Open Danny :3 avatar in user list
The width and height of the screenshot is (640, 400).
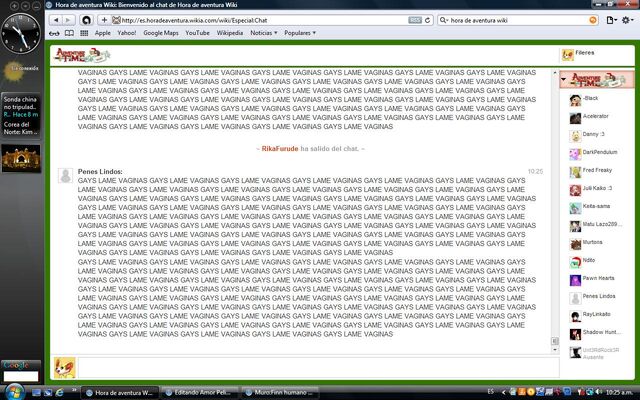point(576,136)
